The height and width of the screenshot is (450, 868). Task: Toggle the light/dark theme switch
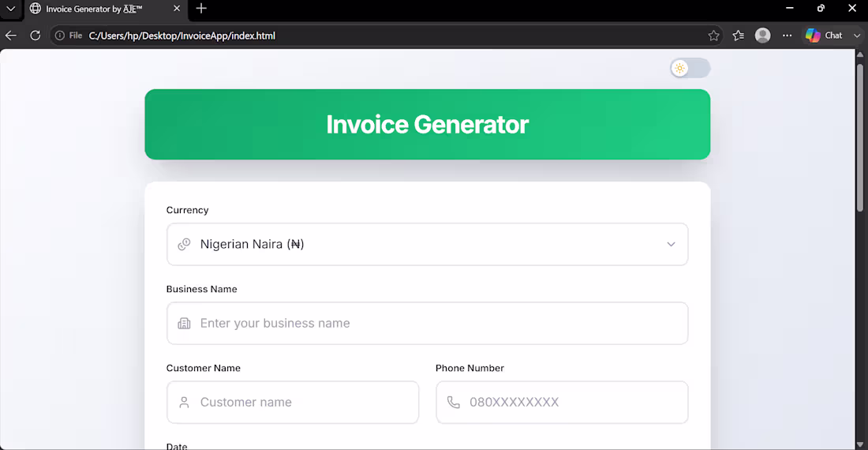(690, 68)
